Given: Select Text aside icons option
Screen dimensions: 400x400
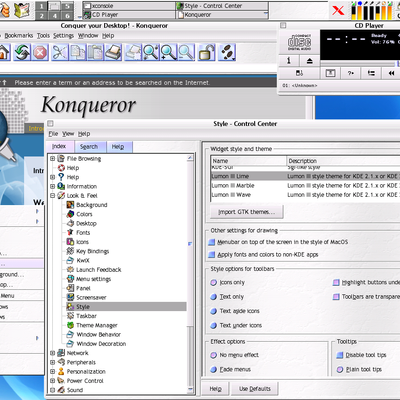Looking at the screenshot, I should click(x=214, y=311).
